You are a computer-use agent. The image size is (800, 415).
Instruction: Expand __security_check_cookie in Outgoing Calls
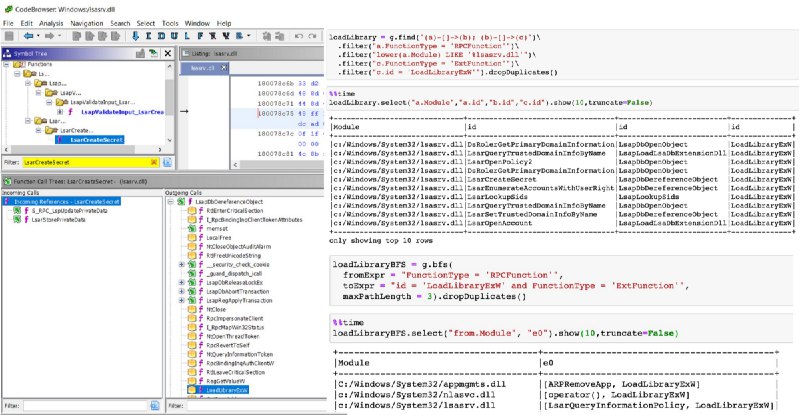point(181,264)
